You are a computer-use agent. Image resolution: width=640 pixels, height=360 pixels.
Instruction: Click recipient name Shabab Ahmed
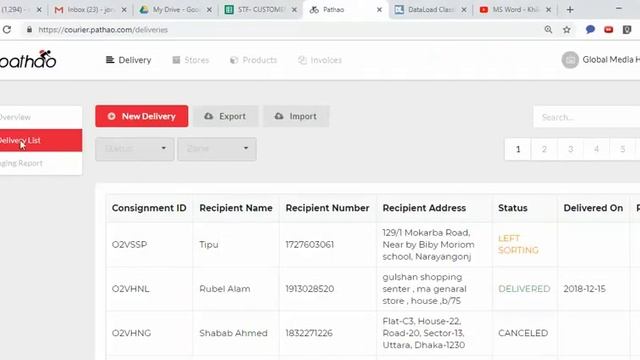tap(233, 333)
